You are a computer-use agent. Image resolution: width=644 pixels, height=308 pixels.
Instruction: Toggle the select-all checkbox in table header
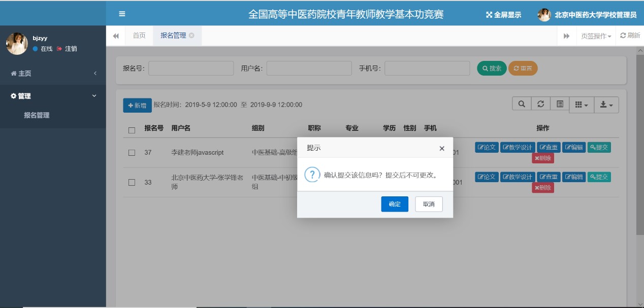pos(132,130)
